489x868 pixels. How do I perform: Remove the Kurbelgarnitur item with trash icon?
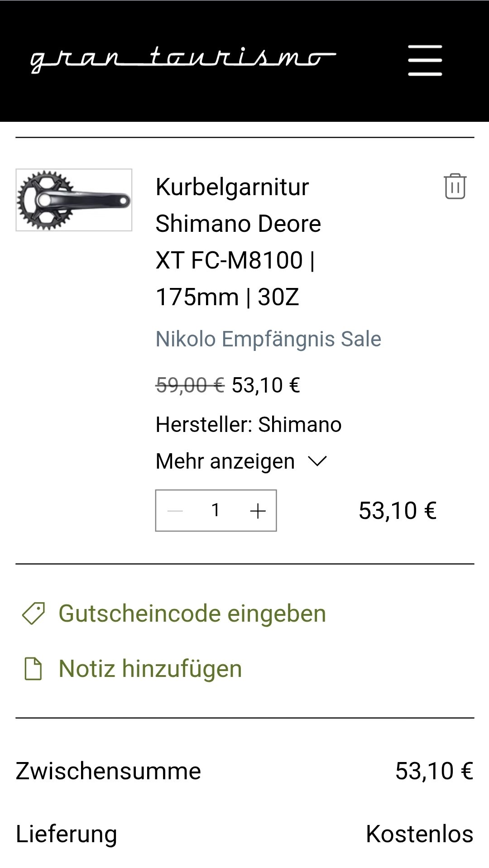pyautogui.click(x=455, y=186)
